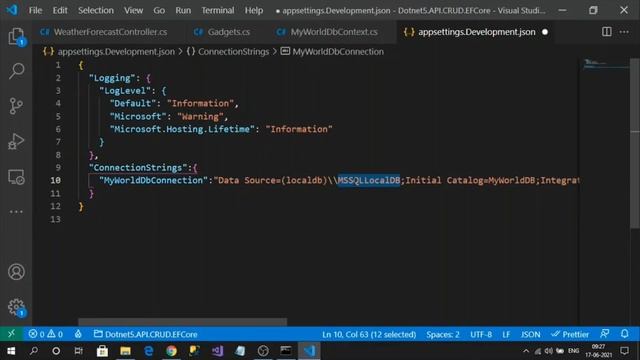Open Visual Studio from taskbar
This screenshot has width=640, height=360.
(x=217, y=351)
